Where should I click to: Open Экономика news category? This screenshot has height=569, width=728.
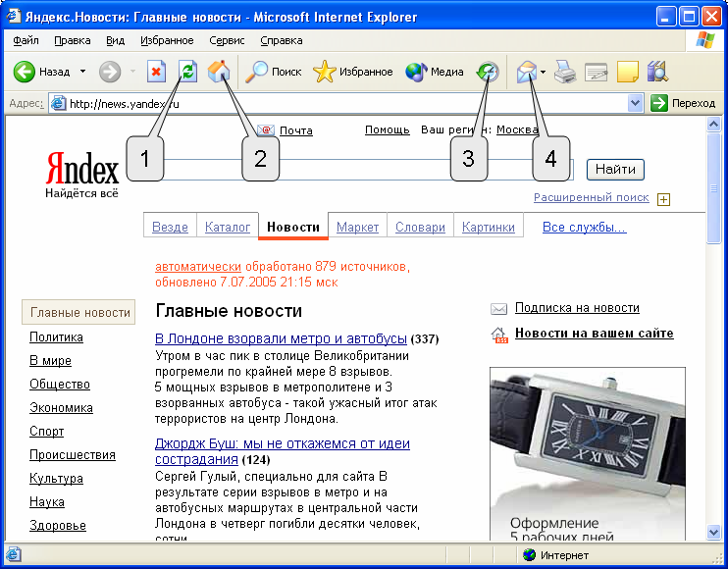pyautogui.click(x=61, y=407)
